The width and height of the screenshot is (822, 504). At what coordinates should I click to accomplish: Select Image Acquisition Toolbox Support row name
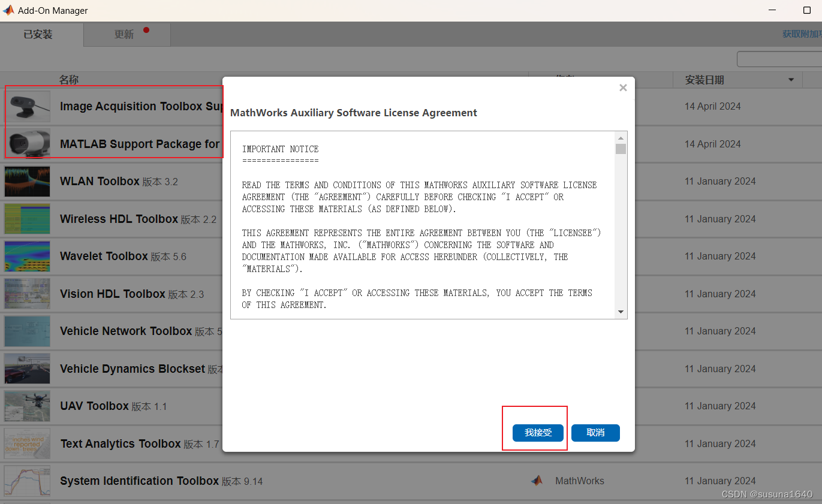pyautogui.click(x=141, y=106)
